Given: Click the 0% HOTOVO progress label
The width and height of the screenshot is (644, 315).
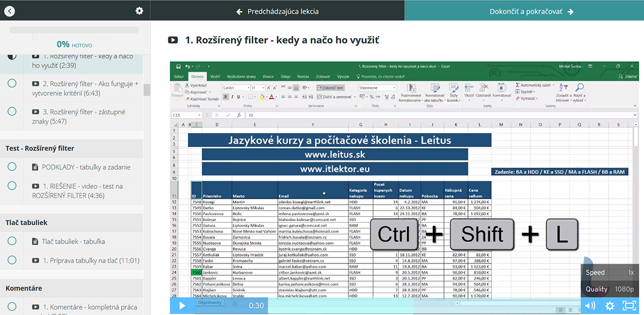Looking at the screenshot, I should pos(75,45).
